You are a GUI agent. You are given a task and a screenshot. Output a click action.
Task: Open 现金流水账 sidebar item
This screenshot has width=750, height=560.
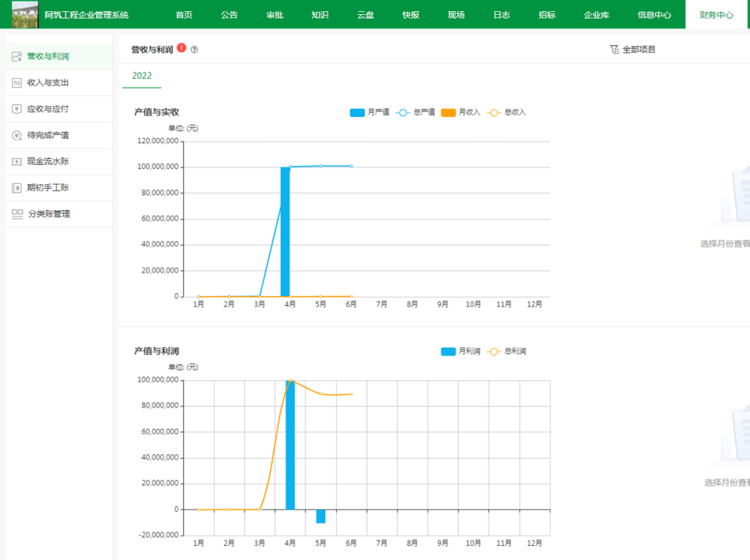tap(59, 162)
